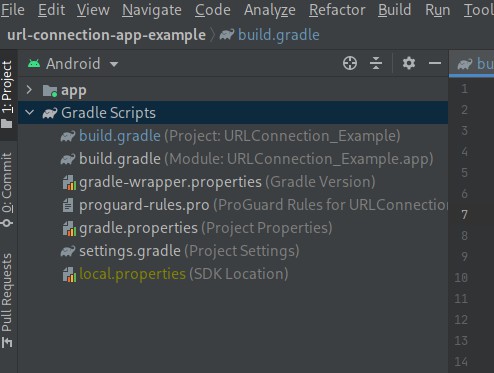Click the locate/select opened file target icon
494x373 pixels.
pyautogui.click(x=350, y=63)
